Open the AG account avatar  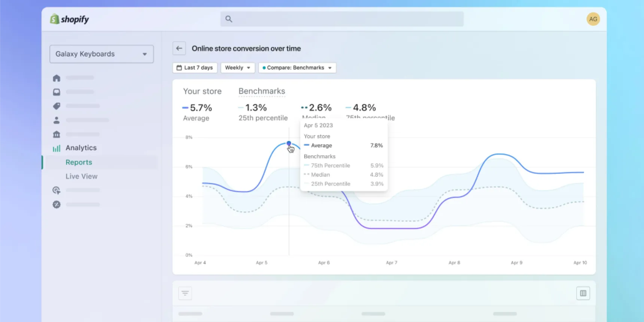pyautogui.click(x=593, y=19)
